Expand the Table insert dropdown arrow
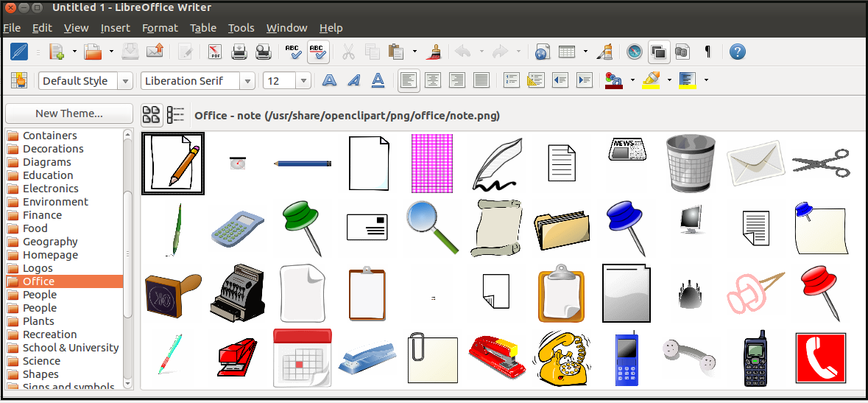868x403 pixels. [x=586, y=52]
